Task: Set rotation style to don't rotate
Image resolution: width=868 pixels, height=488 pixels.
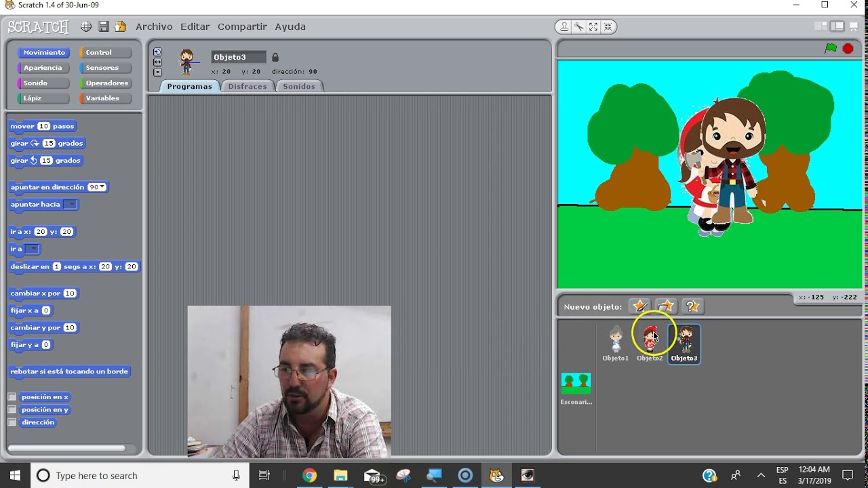Action: [157, 72]
